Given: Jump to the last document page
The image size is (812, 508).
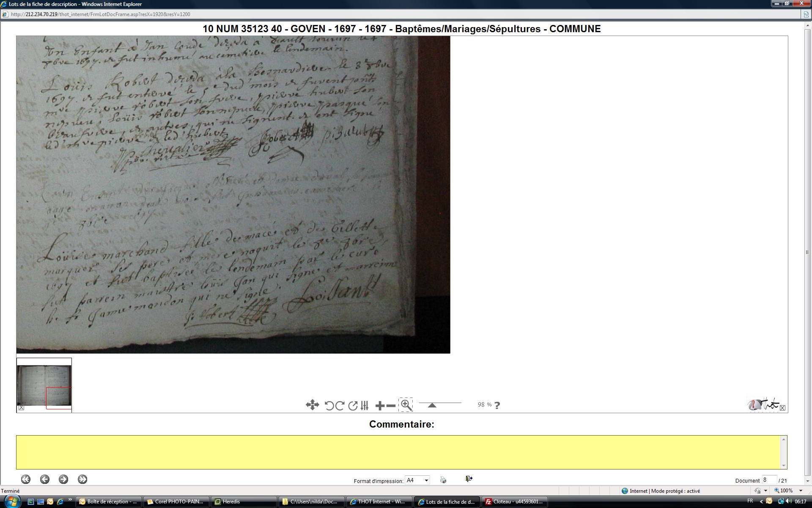Looking at the screenshot, I should coord(82,479).
